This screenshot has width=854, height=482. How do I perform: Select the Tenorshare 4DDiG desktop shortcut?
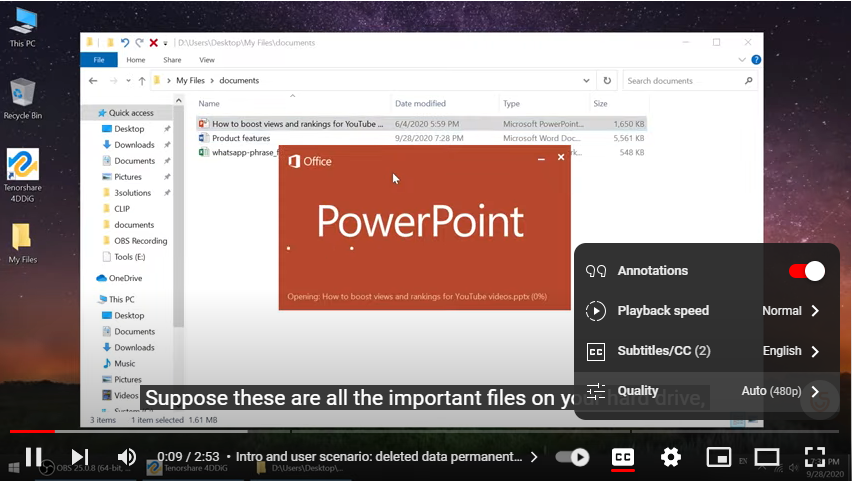click(22, 175)
